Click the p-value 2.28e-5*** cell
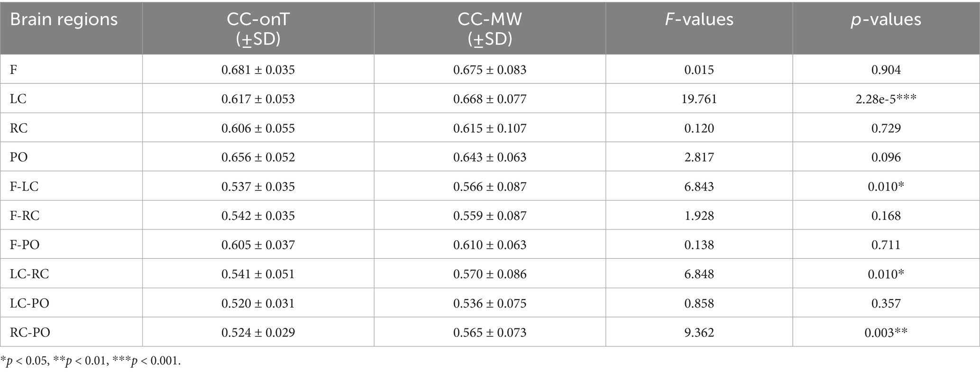Viewport: 980px width, 372px height. (886, 99)
